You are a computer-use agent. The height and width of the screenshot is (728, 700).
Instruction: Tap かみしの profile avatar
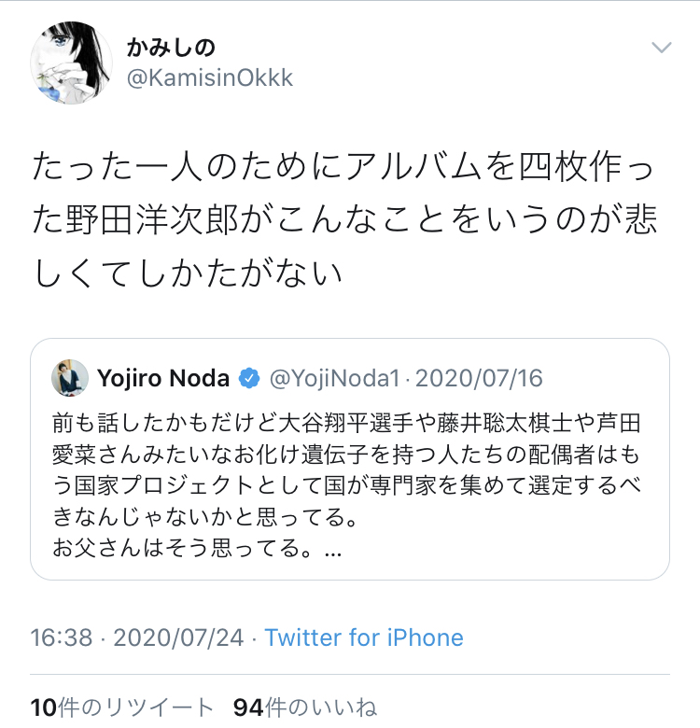(x=72, y=62)
